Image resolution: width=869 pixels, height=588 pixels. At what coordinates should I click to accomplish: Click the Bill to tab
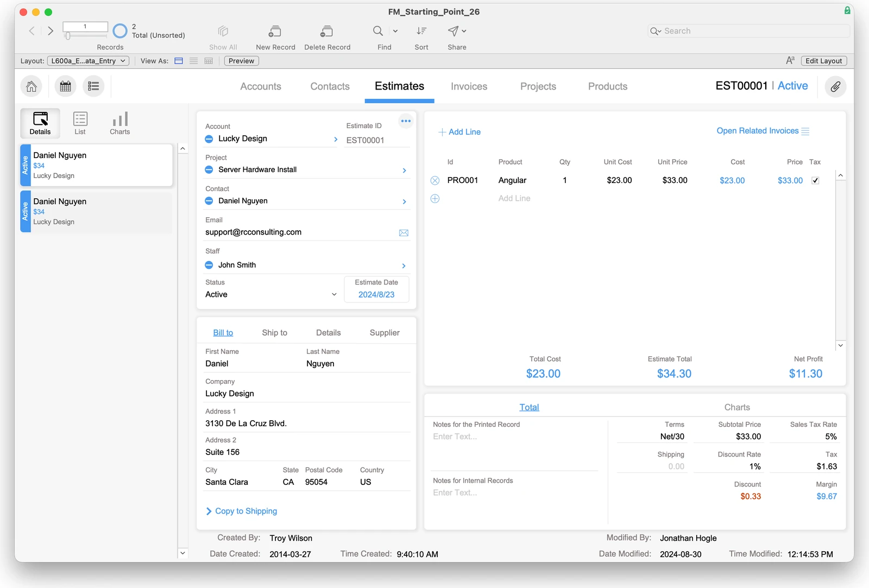pos(223,333)
